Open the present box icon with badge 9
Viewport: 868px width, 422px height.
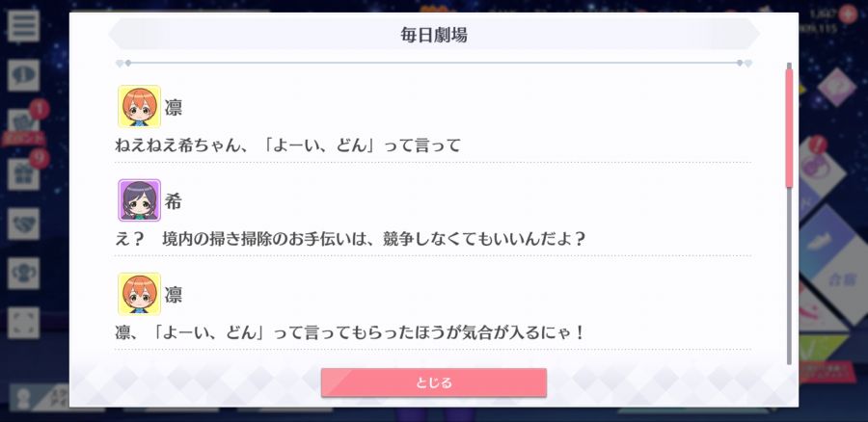pos(23,174)
